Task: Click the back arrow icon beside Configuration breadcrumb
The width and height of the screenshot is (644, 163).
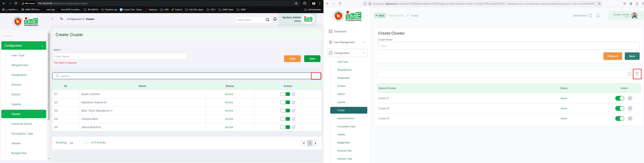Action: point(61,19)
